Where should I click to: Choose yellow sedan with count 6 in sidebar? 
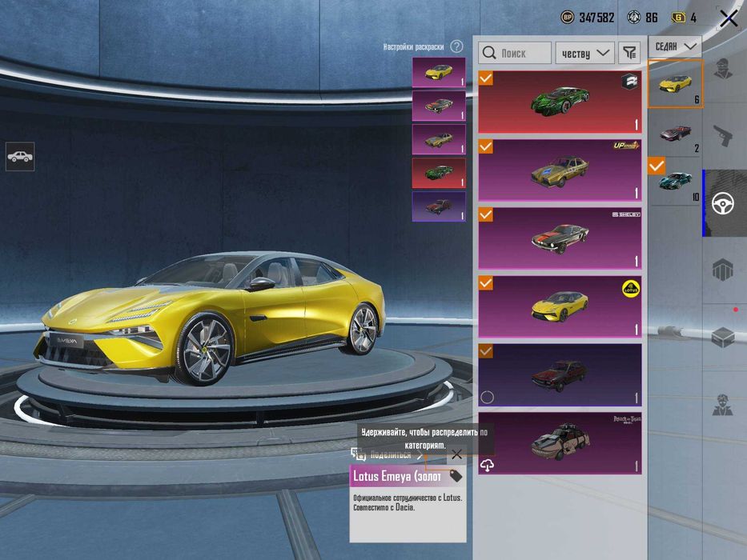coord(675,83)
